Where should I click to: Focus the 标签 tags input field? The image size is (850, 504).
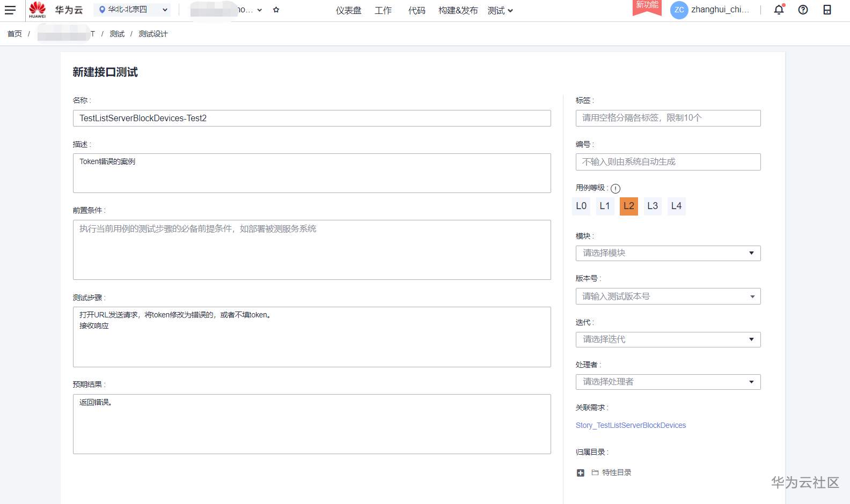(668, 118)
